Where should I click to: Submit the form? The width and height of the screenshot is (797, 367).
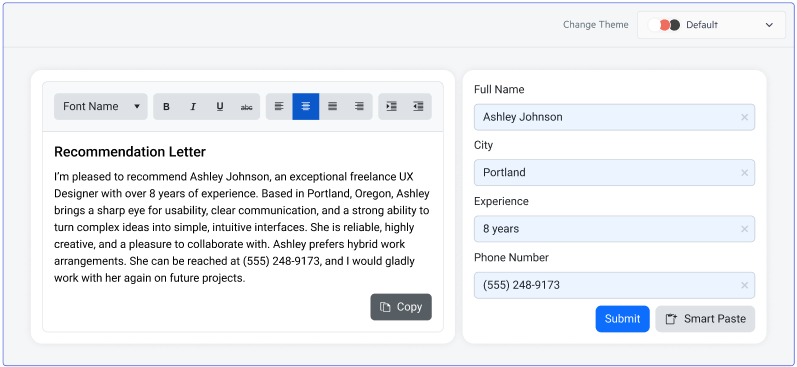623,319
